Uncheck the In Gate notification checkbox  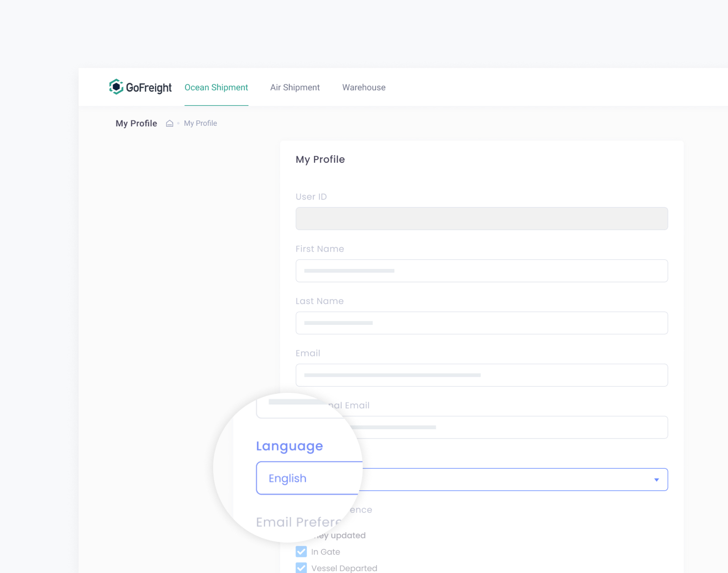point(301,551)
